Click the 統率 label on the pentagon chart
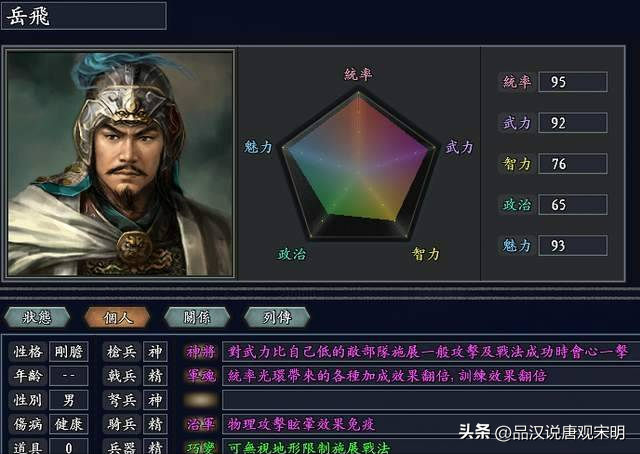 (358, 74)
